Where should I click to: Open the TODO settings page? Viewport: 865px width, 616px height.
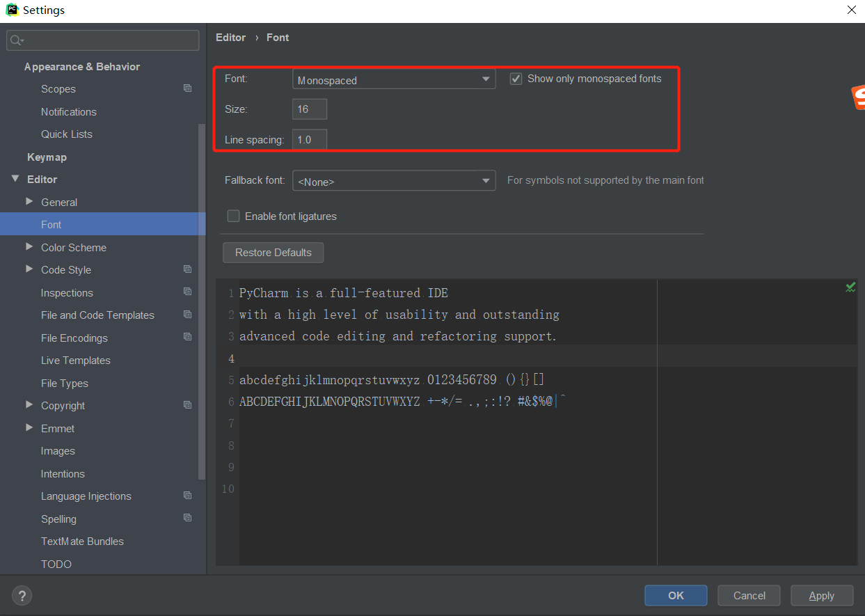[x=56, y=564]
